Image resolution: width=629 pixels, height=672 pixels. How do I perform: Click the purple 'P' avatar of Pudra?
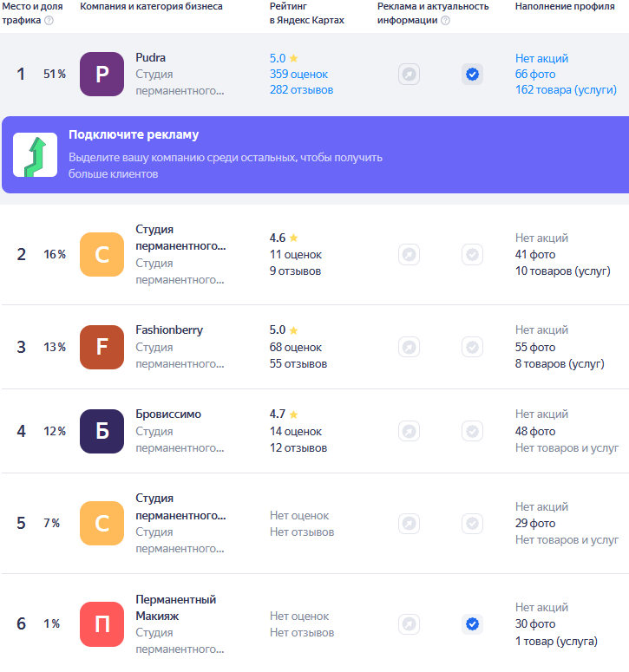click(x=102, y=74)
